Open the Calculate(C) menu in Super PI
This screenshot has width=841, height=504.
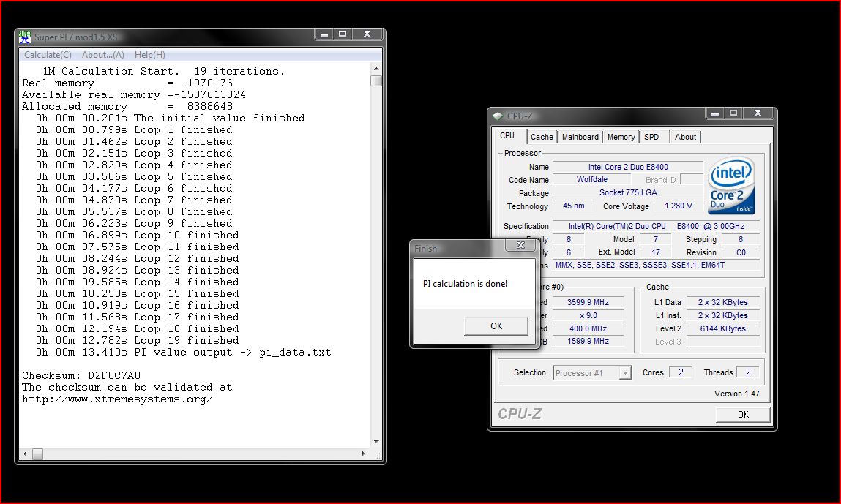click(48, 55)
